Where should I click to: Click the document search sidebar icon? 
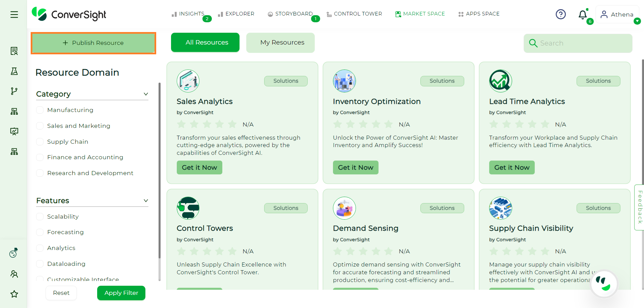tap(14, 51)
